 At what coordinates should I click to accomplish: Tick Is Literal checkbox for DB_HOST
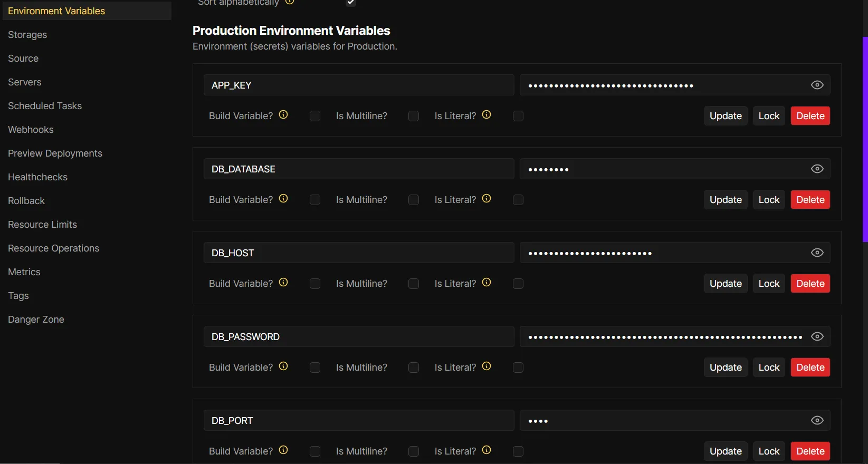pyautogui.click(x=518, y=284)
